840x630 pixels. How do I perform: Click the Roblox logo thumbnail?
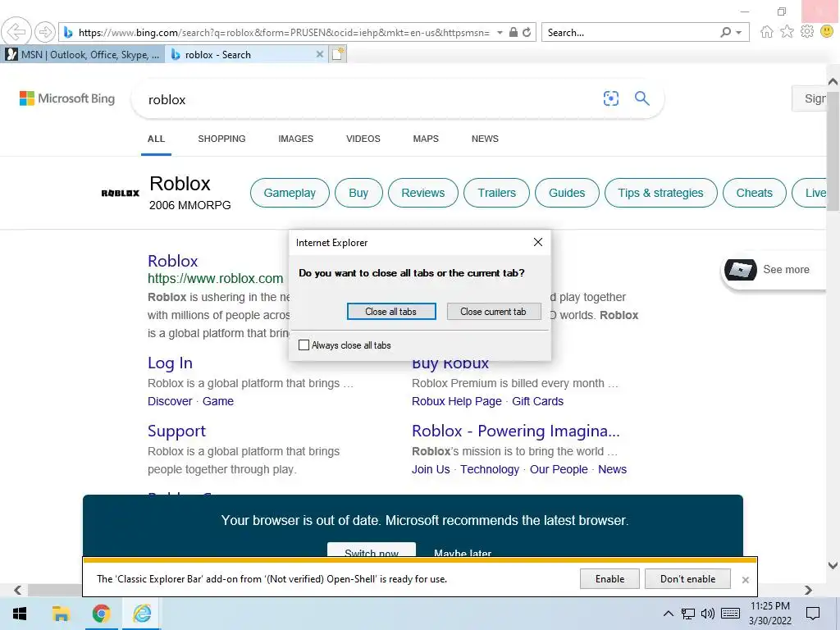pos(120,193)
